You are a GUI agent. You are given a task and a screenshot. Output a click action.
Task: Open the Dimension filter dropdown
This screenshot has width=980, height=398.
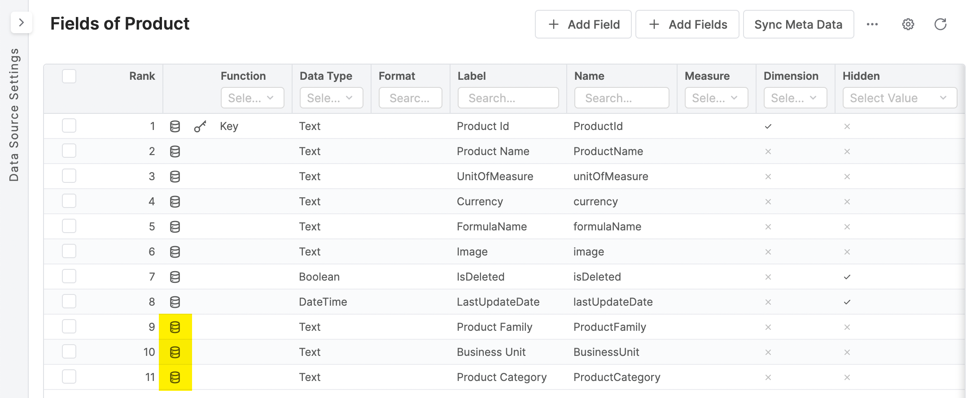[x=796, y=98]
